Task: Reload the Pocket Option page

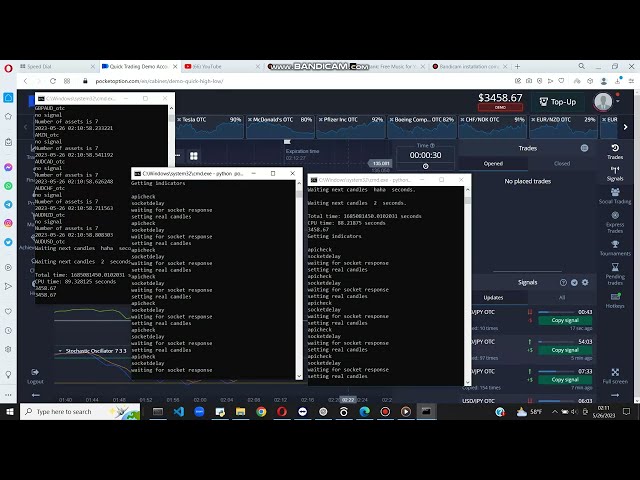Action: tap(53, 81)
